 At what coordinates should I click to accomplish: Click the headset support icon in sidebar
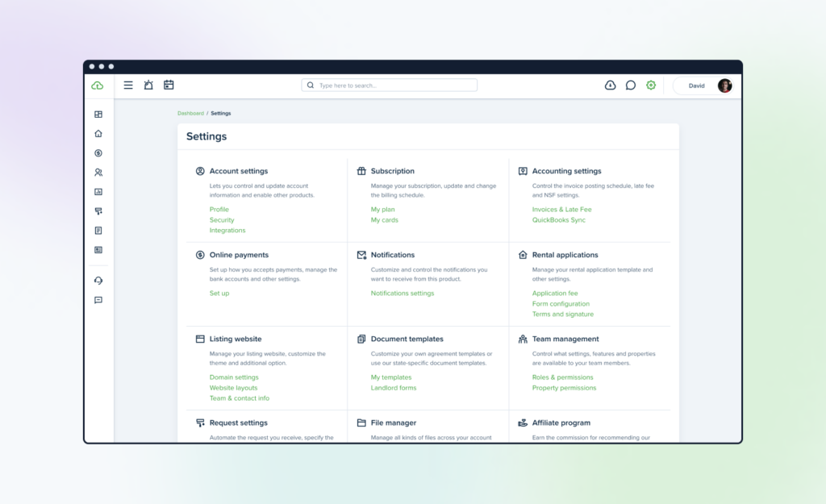(98, 281)
